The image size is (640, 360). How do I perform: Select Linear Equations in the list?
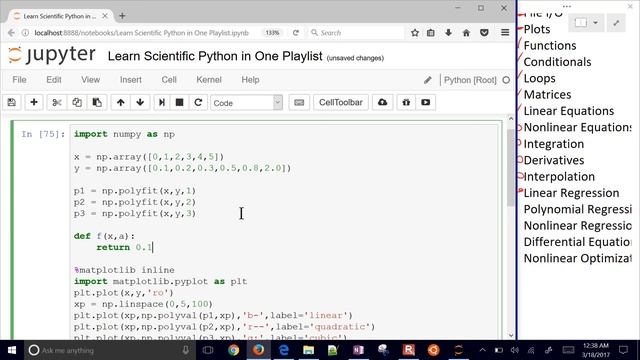[x=569, y=111]
